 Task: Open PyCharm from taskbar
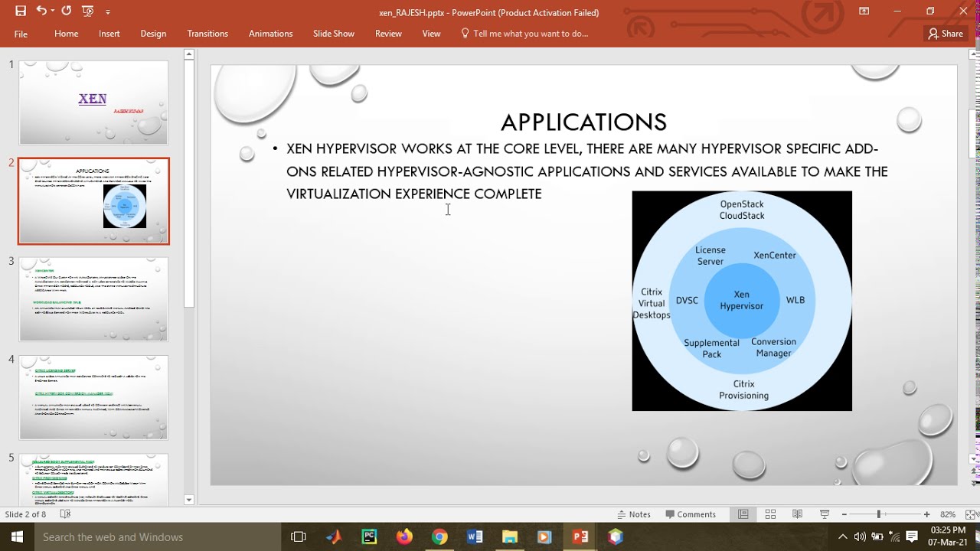click(369, 537)
